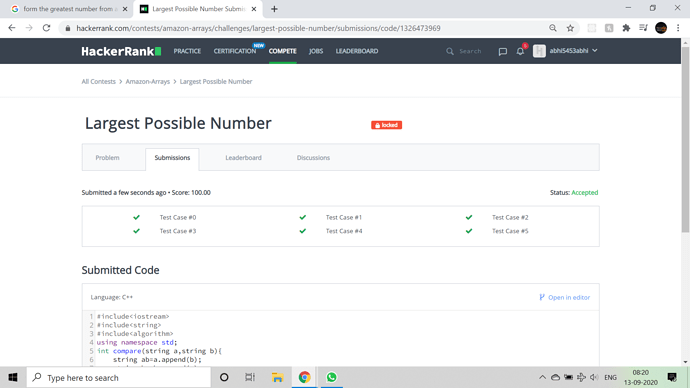
Task: Click the red locked badge
Action: tap(386, 125)
